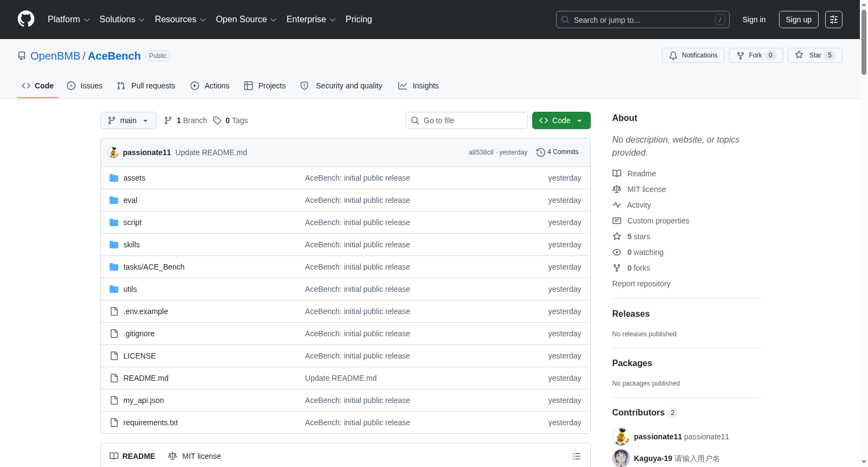
Task: Open the green Code dropdown button
Action: (561, 120)
